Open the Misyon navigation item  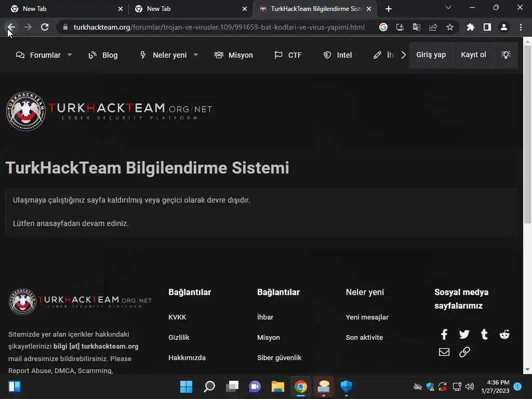click(x=233, y=55)
